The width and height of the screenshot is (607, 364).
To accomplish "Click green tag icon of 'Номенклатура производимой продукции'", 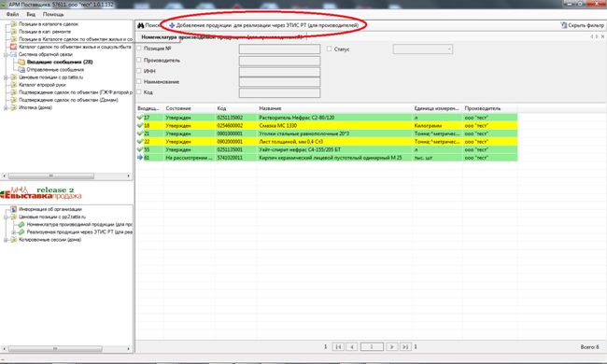I will pyautogui.click(x=21, y=224).
